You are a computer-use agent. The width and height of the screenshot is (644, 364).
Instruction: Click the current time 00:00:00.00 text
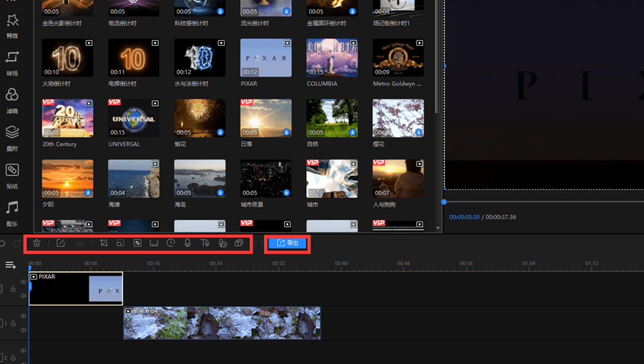(464, 217)
